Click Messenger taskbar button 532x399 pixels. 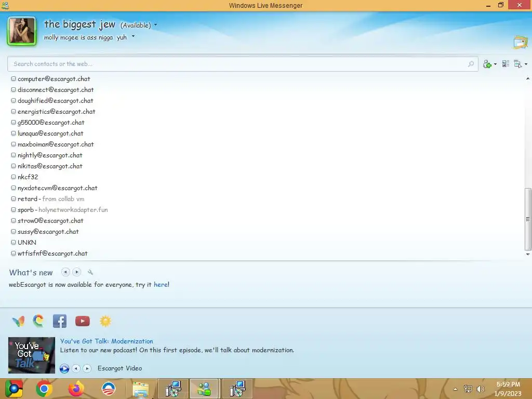pos(205,389)
